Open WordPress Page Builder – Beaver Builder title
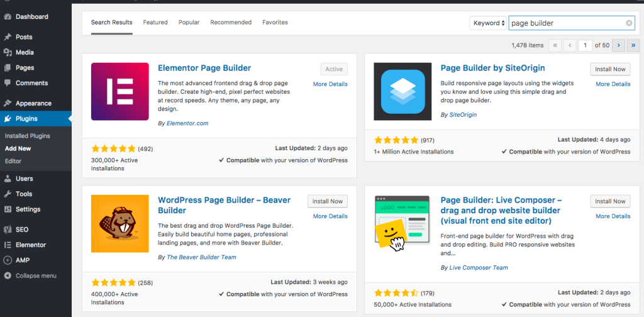The image size is (644, 317). [x=225, y=205]
